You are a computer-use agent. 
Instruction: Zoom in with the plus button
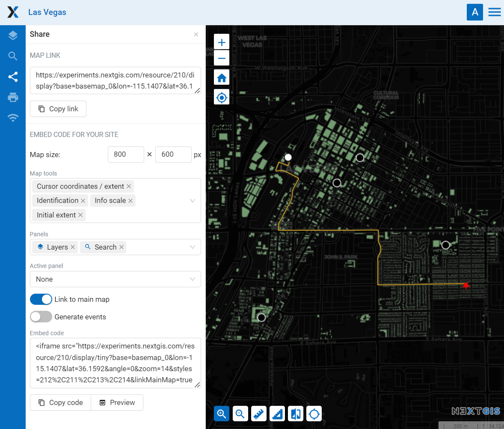click(x=222, y=42)
